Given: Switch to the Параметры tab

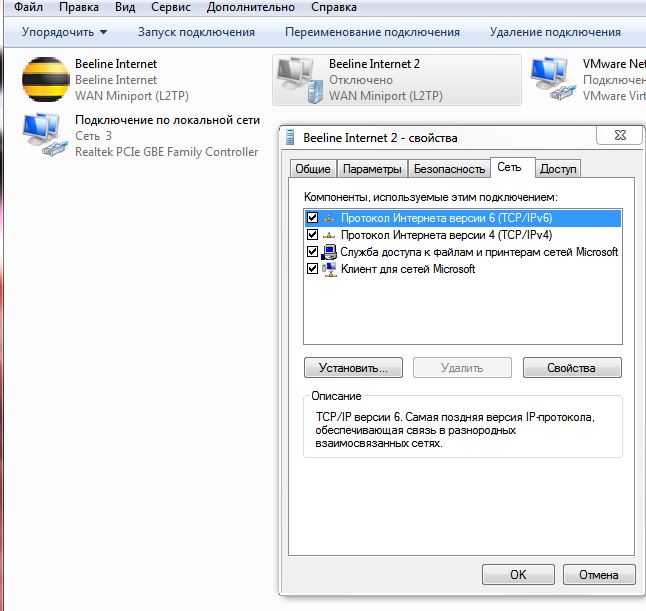Looking at the screenshot, I should [x=372, y=169].
